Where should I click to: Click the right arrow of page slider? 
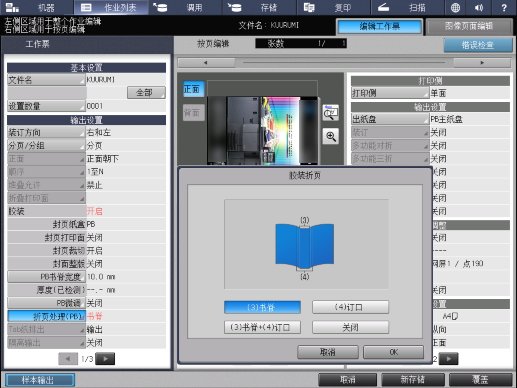pyautogui.click(x=482, y=62)
